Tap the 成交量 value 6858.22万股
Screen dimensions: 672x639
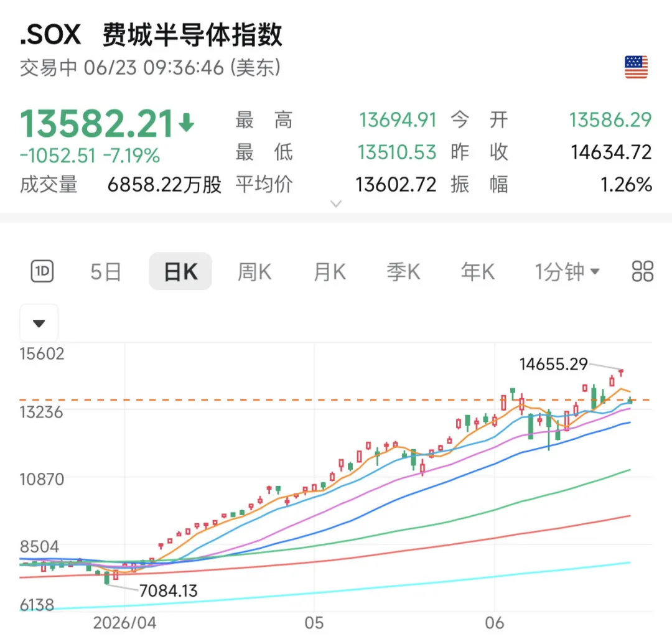point(164,185)
